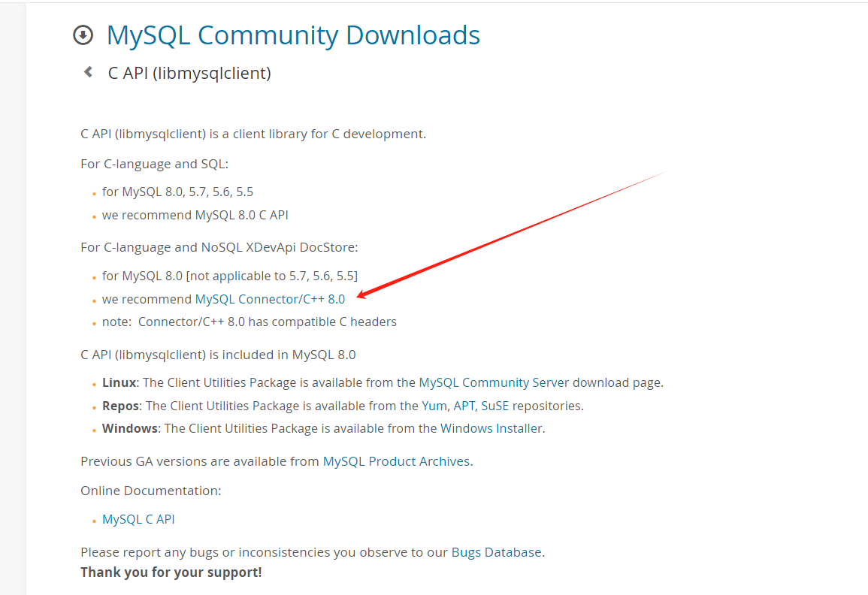Open the MySQL Connector/C++ 8.0 link
Image resolution: width=868 pixels, height=595 pixels.
270,300
